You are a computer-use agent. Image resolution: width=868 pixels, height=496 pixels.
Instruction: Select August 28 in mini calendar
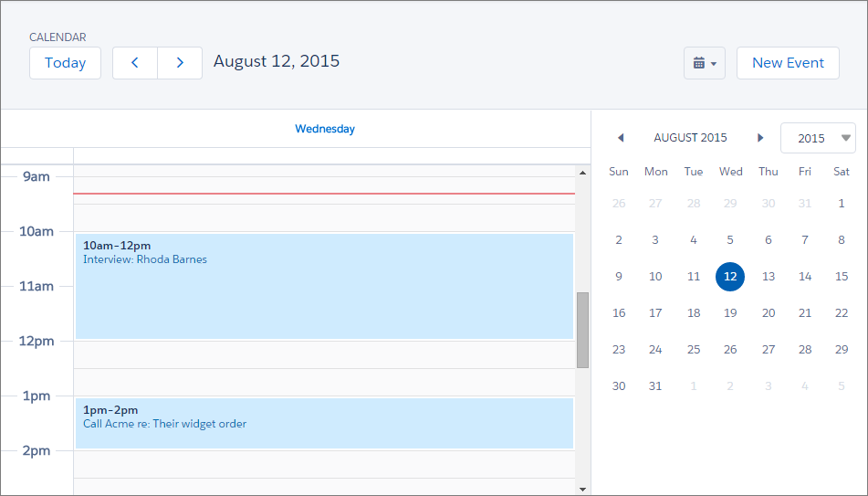pos(805,350)
